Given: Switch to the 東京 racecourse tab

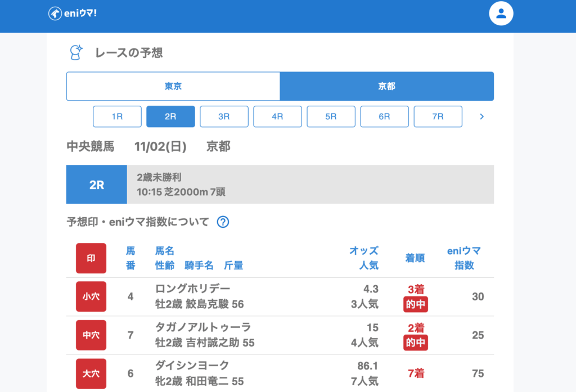Looking at the screenshot, I should tap(173, 86).
